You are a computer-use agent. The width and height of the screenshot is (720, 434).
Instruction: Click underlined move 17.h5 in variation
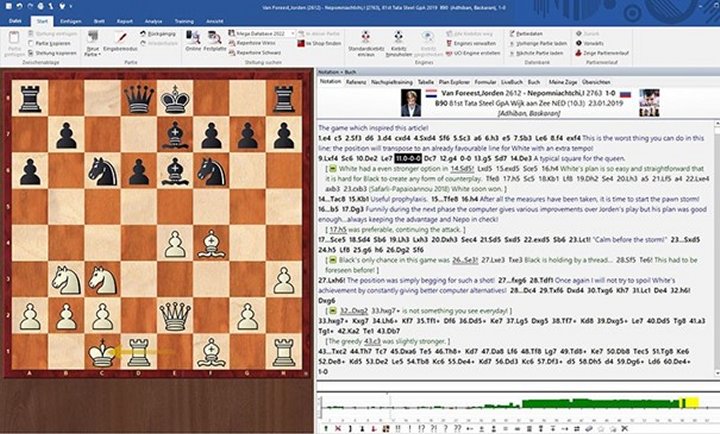(338, 230)
